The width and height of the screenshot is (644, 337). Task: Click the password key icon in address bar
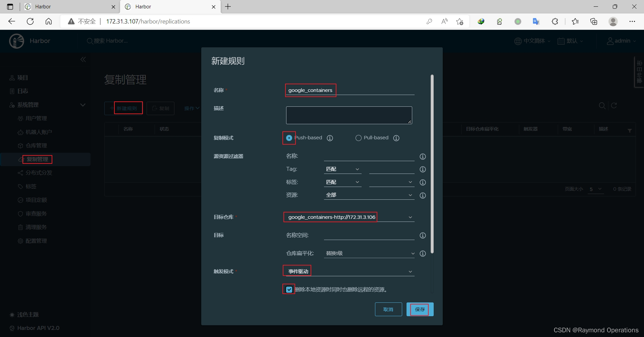pyautogui.click(x=429, y=21)
